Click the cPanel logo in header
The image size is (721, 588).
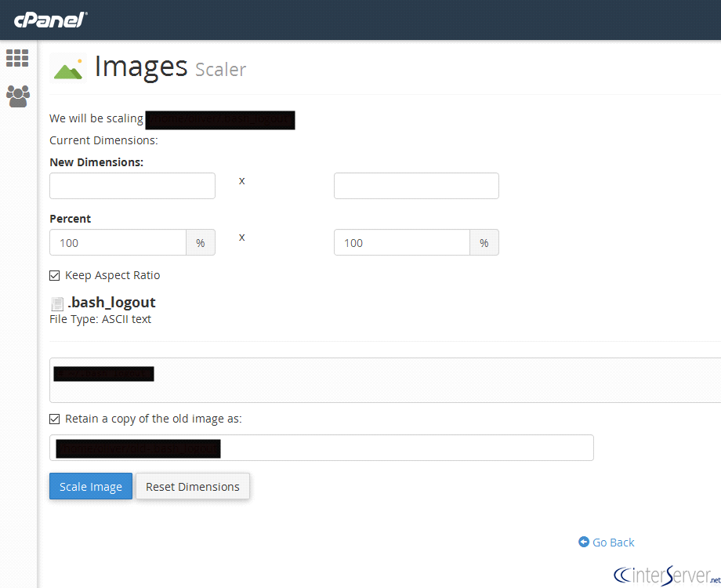pyautogui.click(x=51, y=20)
